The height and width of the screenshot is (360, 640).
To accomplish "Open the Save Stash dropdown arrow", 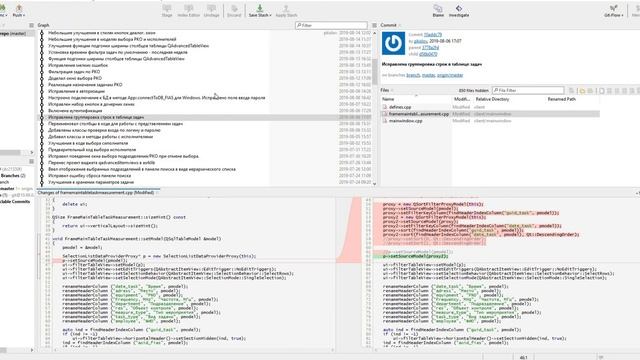I will click(270, 16).
